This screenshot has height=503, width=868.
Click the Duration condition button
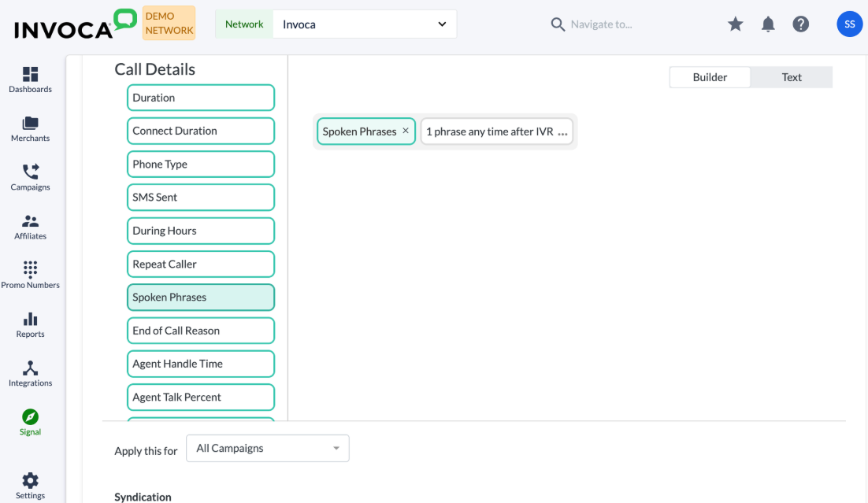click(200, 97)
